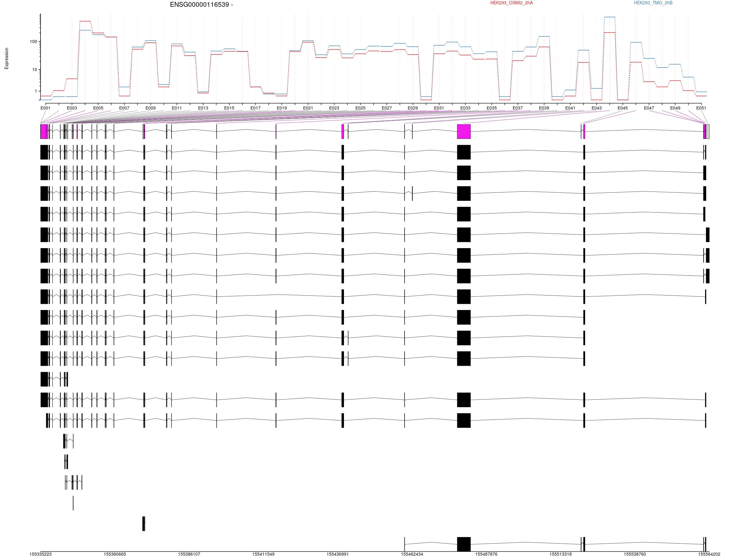Click genomic coordinate 155436991
This screenshot has width=743, height=560.
[x=337, y=554]
